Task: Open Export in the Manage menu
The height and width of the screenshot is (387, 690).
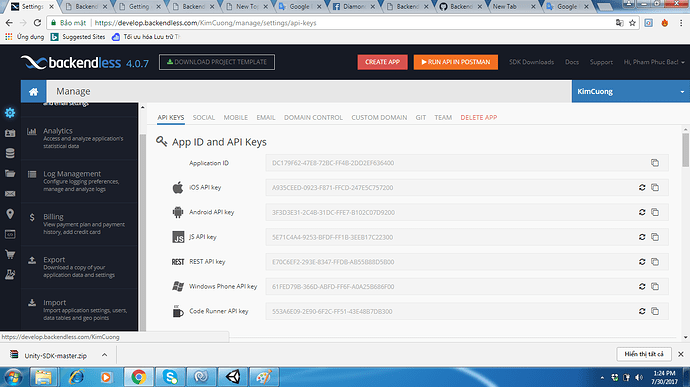Action: coord(79,267)
